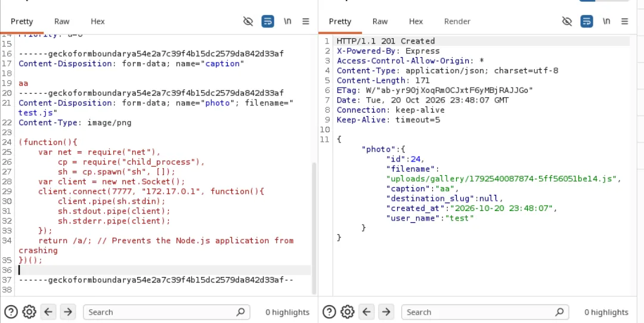Click 'var net = require("net")' line
This screenshot has width=644, height=323.
coord(100,152)
